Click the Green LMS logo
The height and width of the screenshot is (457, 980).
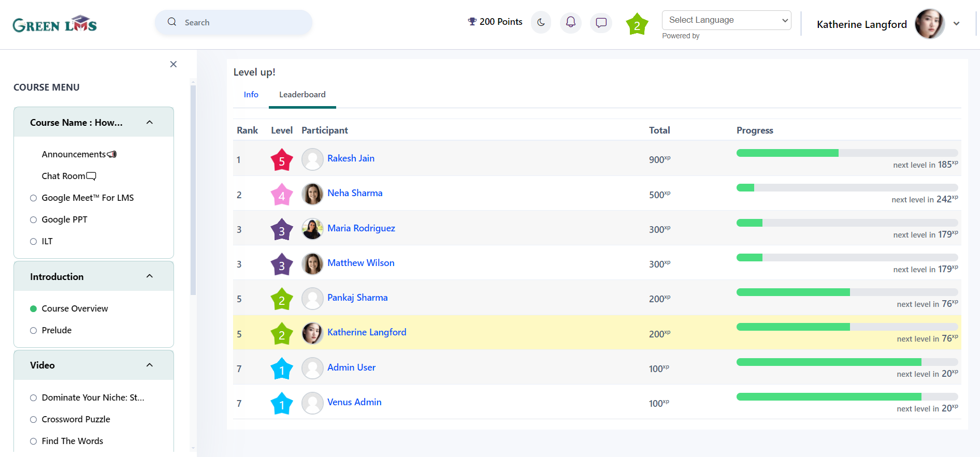tap(54, 24)
